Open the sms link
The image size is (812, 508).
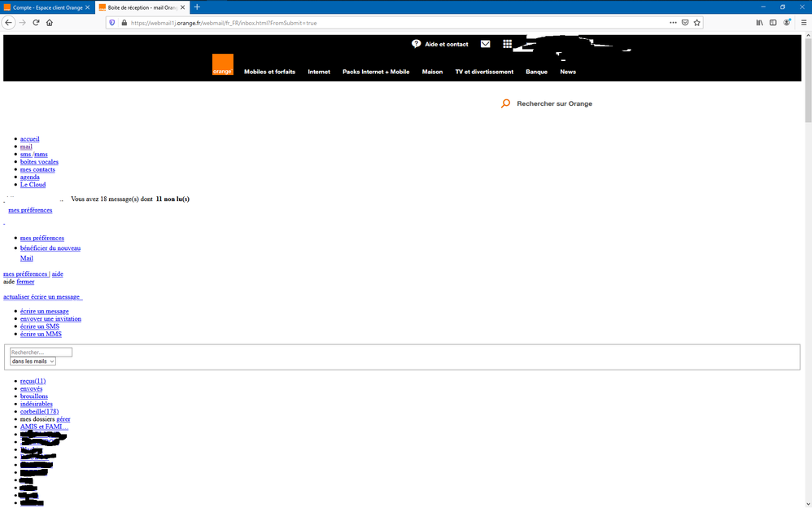[x=26, y=155]
